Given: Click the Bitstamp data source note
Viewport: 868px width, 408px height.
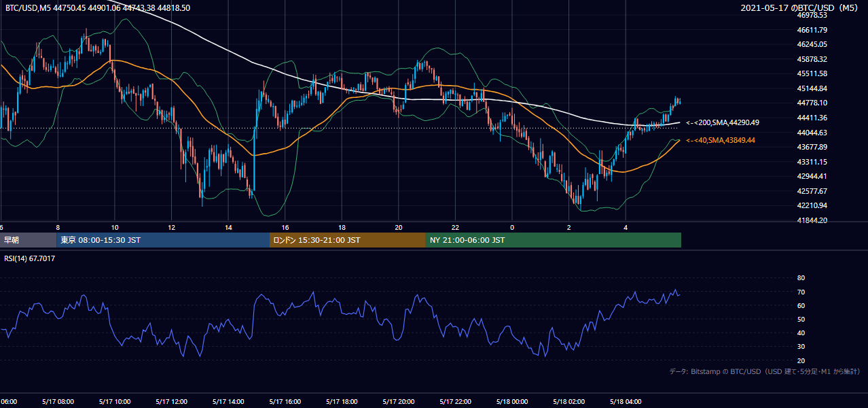Looking at the screenshot, I should click(765, 372).
